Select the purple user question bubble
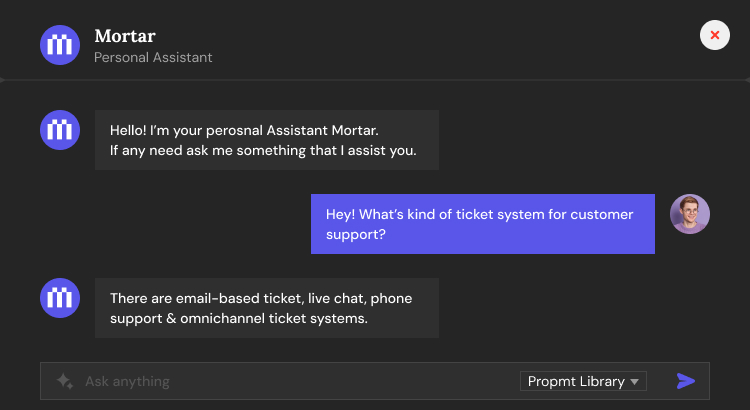750x410 pixels. 482,224
